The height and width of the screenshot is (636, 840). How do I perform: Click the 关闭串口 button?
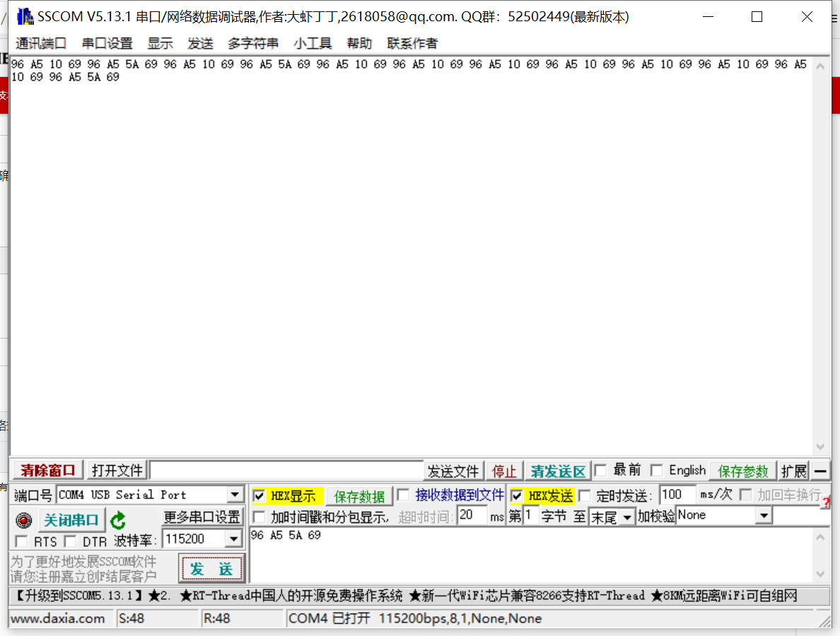point(71,520)
